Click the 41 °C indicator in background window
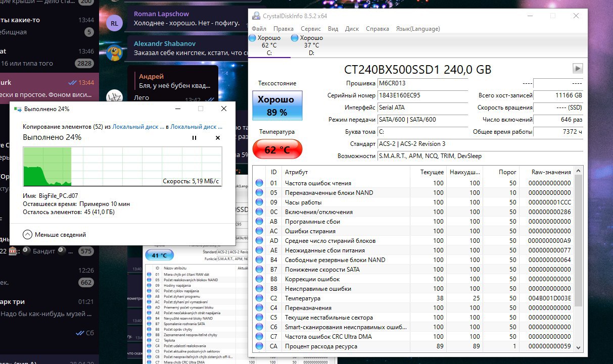Image resolution: width=613 pixels, height=364 pixels. click(159, 255)
